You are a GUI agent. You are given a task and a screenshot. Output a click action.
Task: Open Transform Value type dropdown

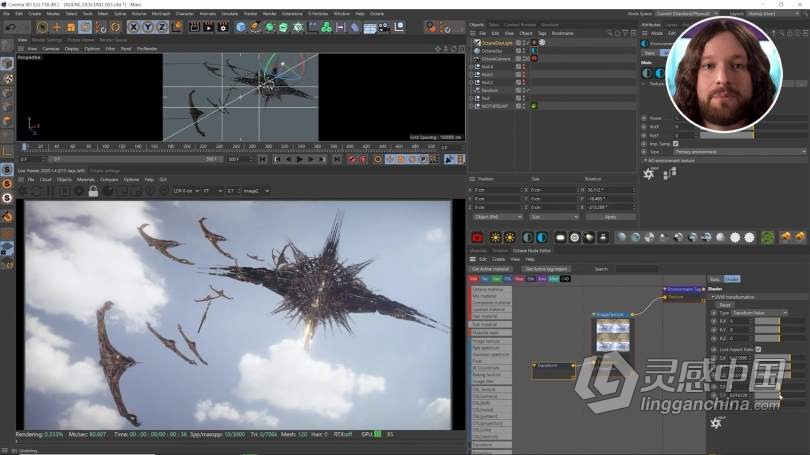click(759, 313)
